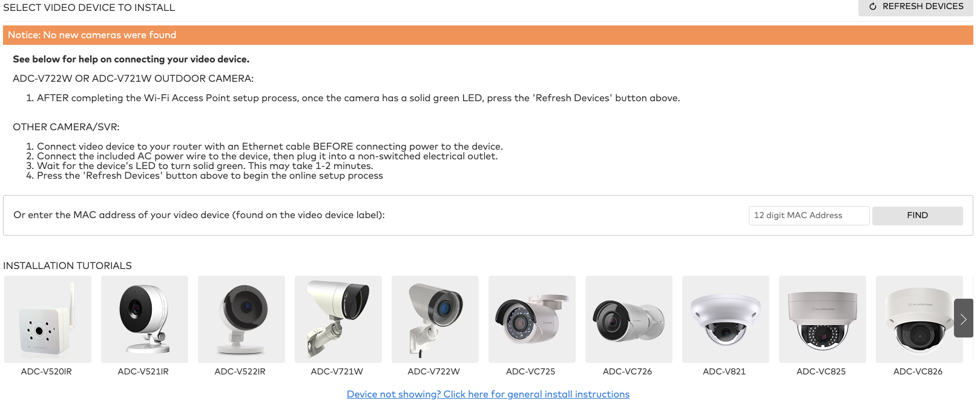Click the orange no new cameras notice
The image size is (980, 412).
[488, 35]
